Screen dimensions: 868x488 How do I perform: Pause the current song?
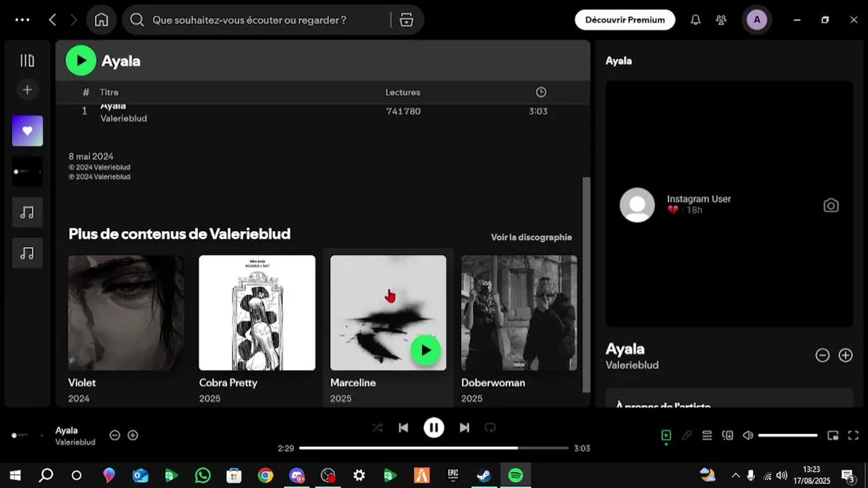click(434, 428)
